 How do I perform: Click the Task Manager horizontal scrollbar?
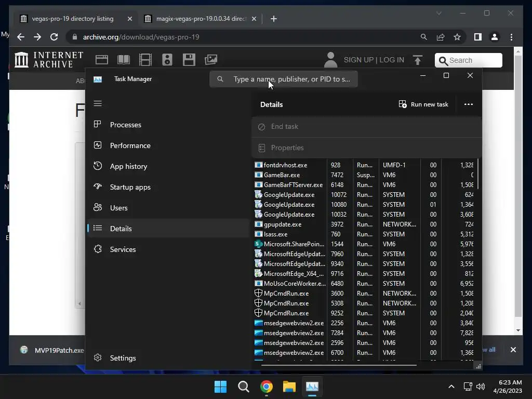339,365
